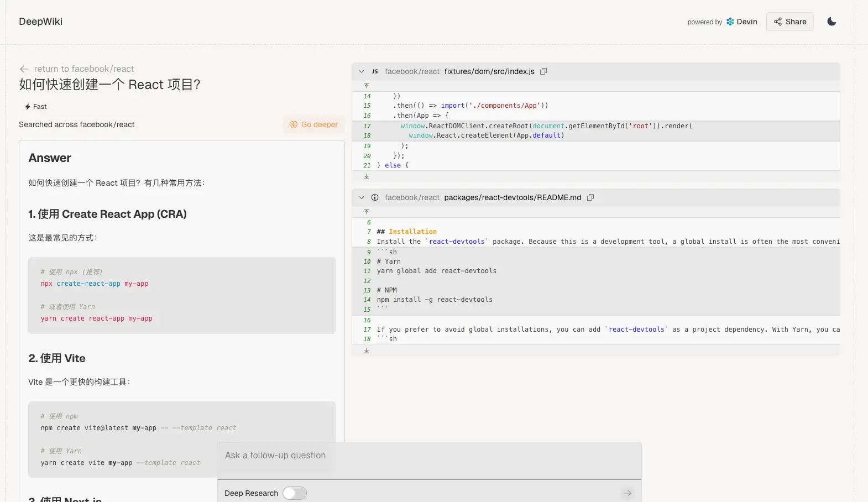Focus the Ask a follow-up question field
Image resolution: width=868 pixels, height=502 pixels.
(430, 460)
